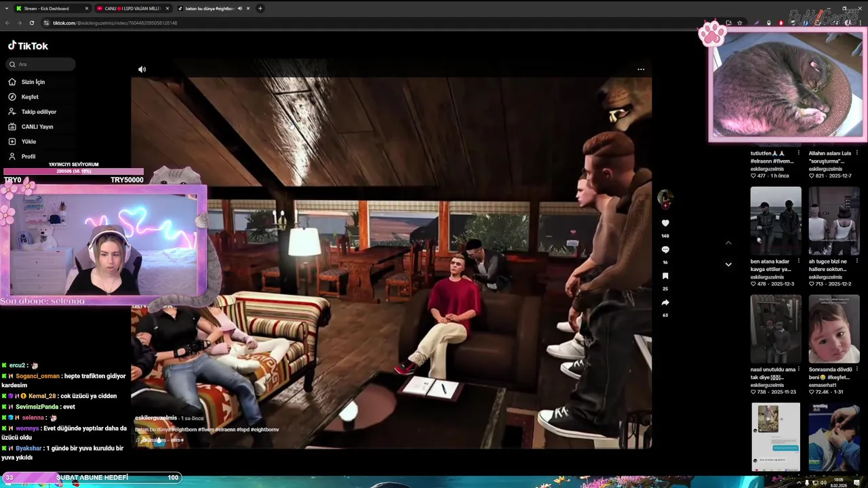Reload the page
The width and height of the screenshot is (868, 488).
pos(32,23)
